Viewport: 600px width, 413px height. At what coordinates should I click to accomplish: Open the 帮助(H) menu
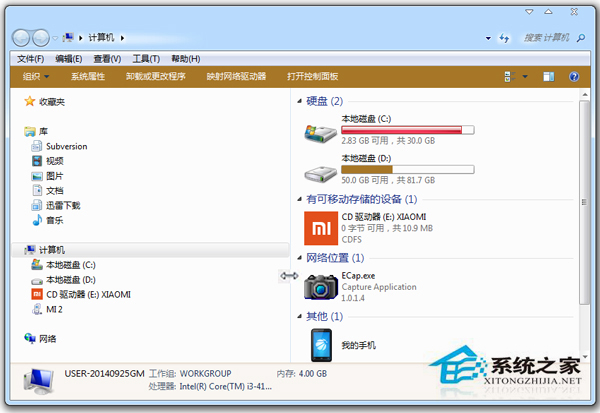click(x=186, y=59)
